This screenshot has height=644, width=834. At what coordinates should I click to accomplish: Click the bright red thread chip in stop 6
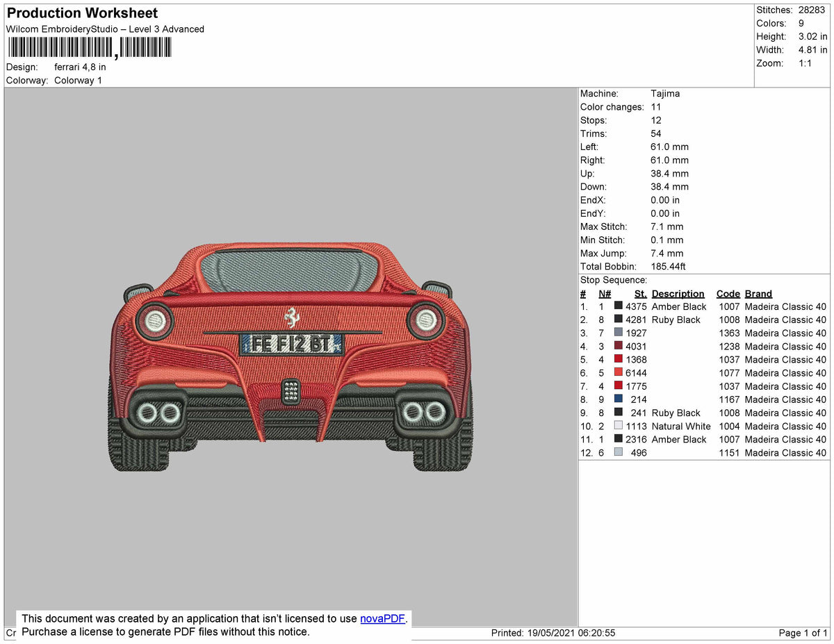(617, 373)
